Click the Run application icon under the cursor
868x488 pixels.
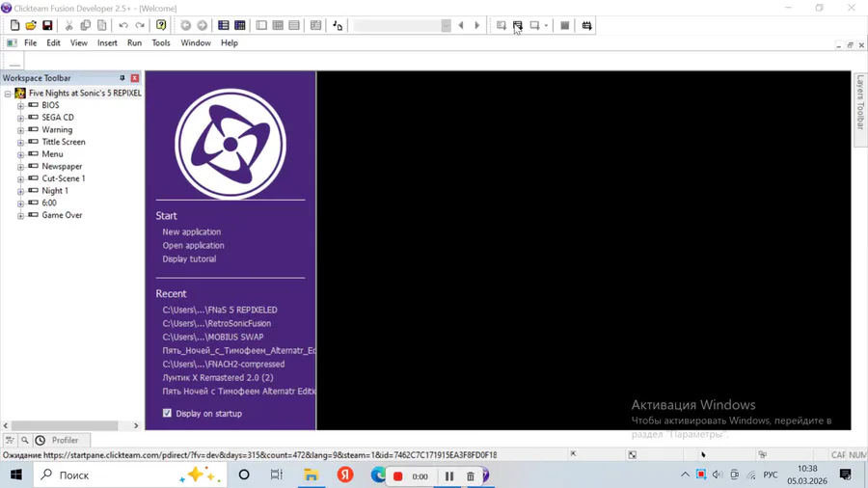pos(518,25)
